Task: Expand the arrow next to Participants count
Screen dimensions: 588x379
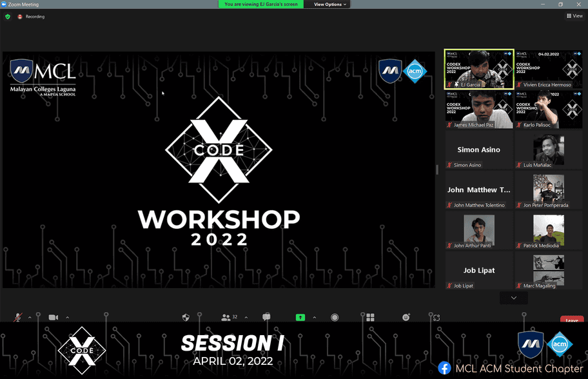Action: pyautogui.click(x=246, y=317)
